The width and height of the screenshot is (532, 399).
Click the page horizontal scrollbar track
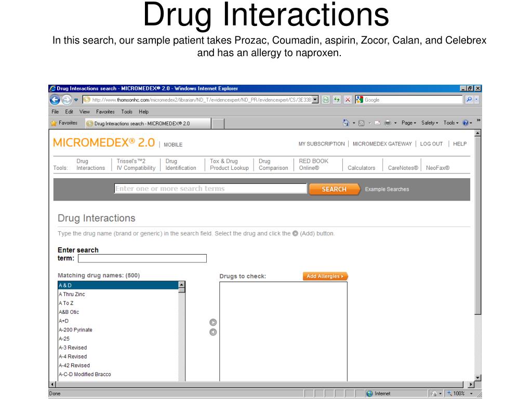[260, 384]
